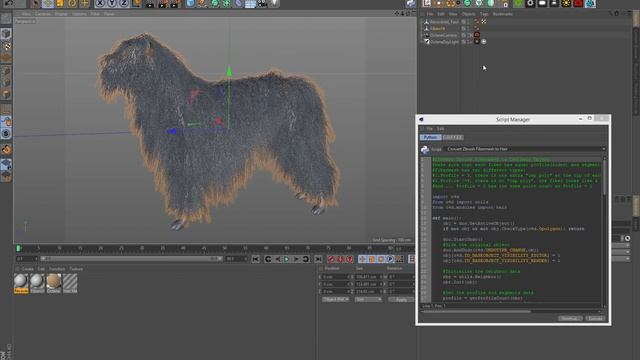Click the floor grid environment icon
640x360 pixels.
(x=250, y=4)
